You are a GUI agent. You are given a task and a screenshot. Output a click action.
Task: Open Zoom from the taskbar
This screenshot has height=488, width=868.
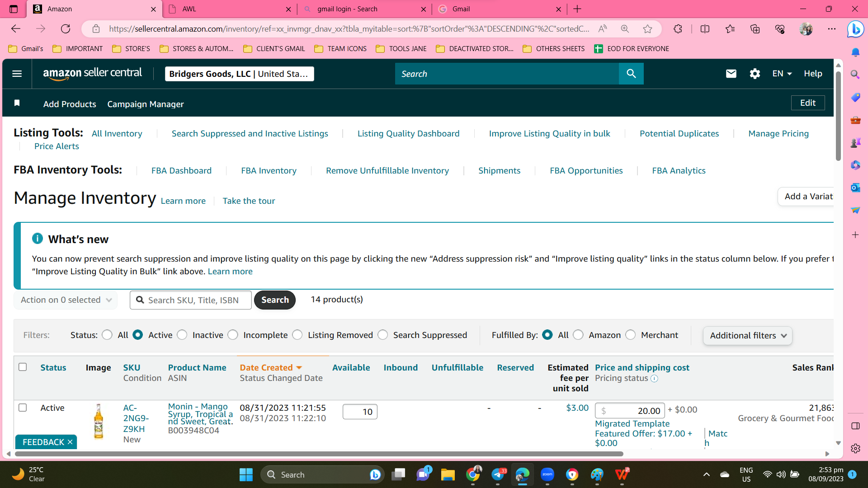547,474
